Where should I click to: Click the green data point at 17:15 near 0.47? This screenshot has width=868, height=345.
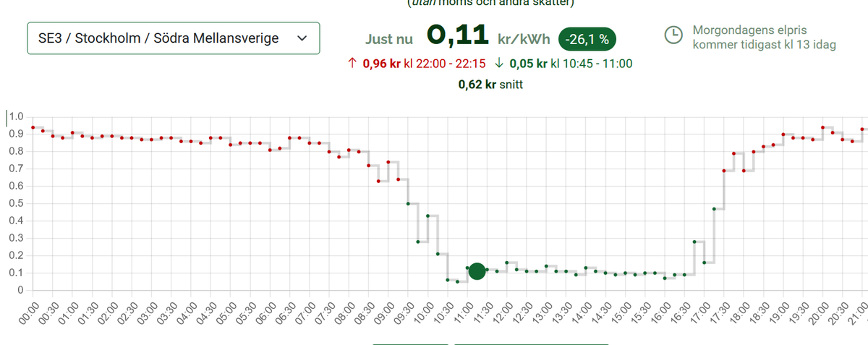pyautogui.click(x=714, y=209)
